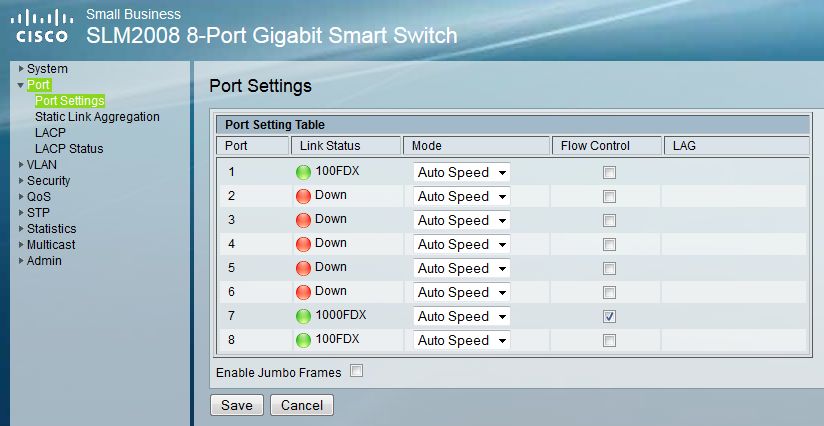Click the 1000FDX status text
This screenshot has width=824, height=426.
(341, 315)
